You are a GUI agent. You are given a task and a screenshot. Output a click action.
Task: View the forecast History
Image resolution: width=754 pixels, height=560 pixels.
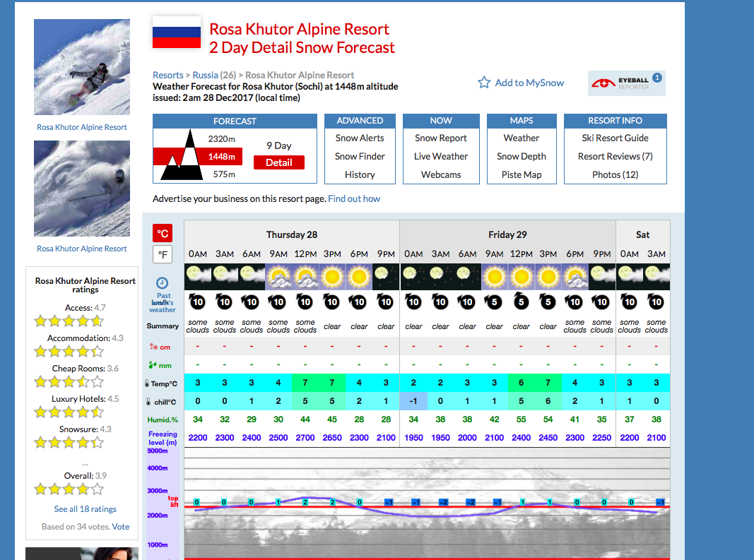pyautogui.click(x=360, y=174)
